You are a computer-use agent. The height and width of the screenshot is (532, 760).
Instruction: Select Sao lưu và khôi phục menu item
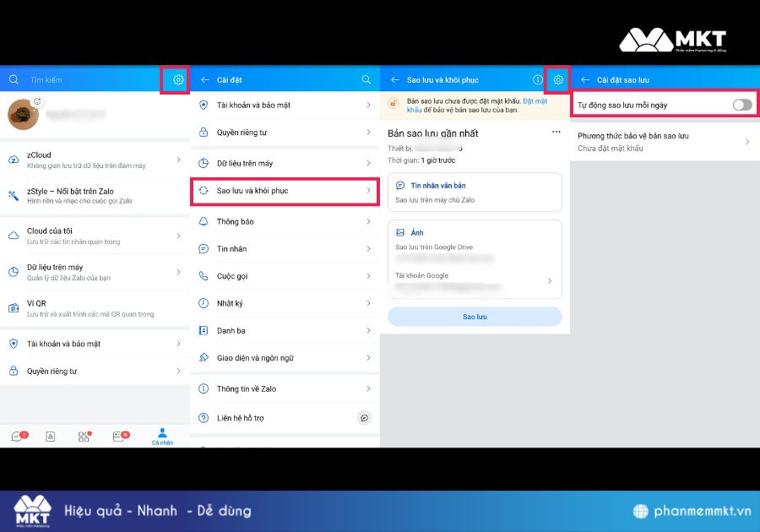pos(284,191)
